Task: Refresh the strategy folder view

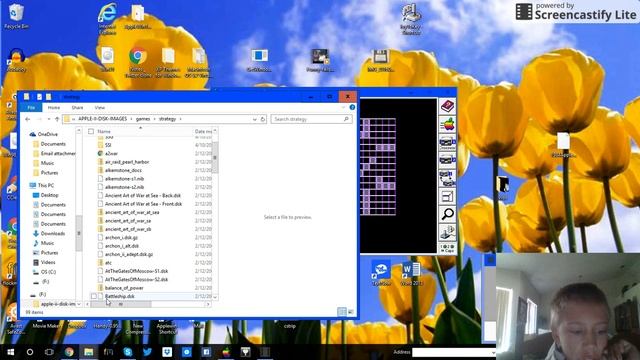Action: click(263, 119)
